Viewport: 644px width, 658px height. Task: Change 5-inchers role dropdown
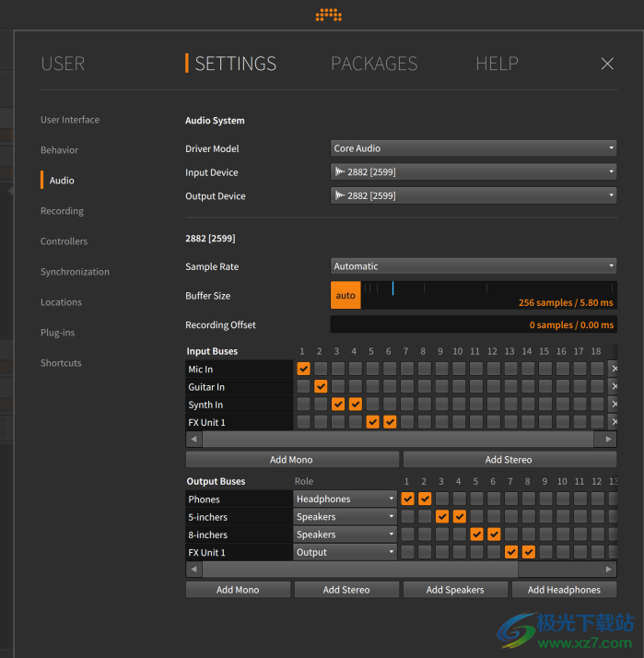345,516
